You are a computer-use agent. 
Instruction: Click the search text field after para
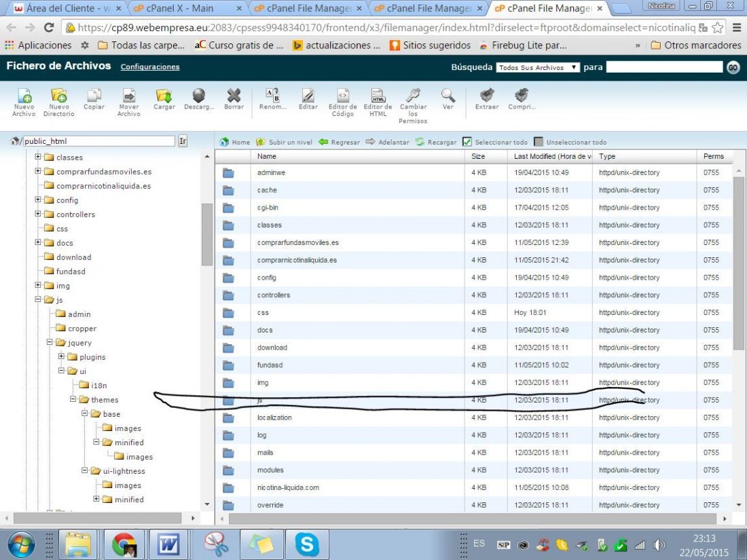665,67
